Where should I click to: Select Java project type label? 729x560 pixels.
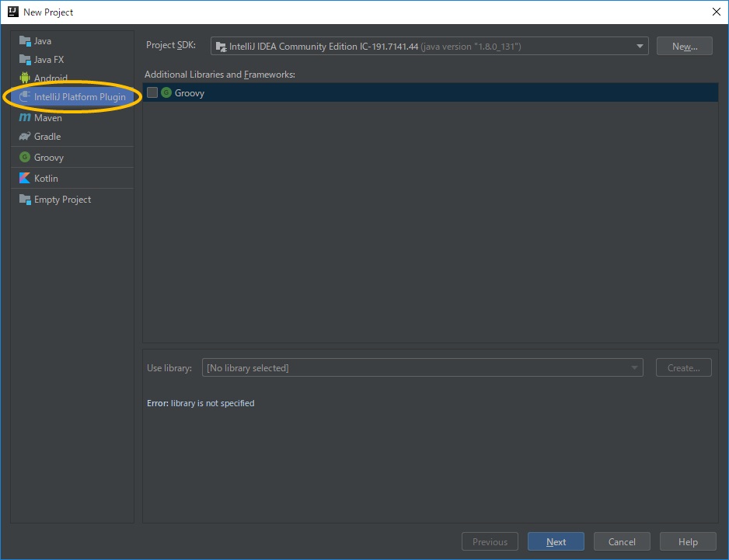(42, 41)
